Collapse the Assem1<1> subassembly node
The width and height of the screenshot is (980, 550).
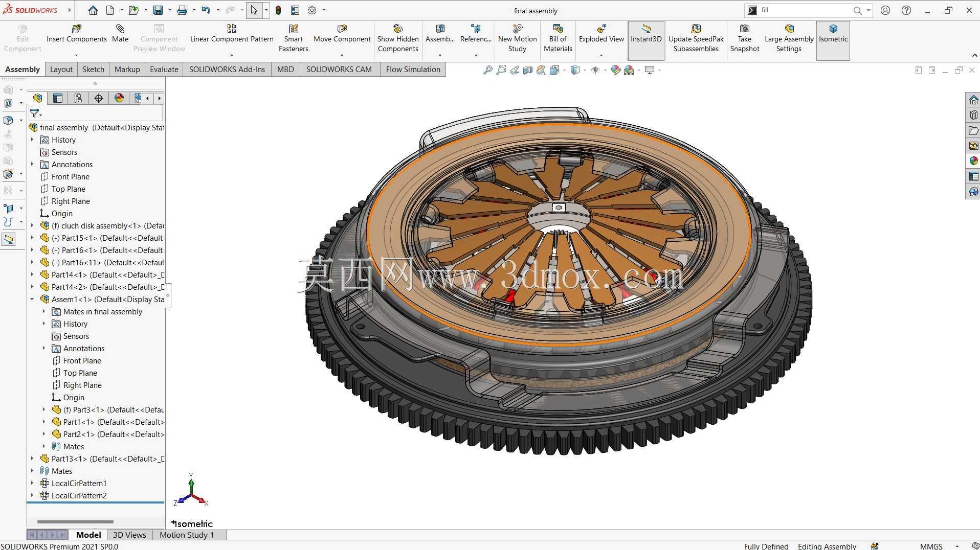pos(32,299)
